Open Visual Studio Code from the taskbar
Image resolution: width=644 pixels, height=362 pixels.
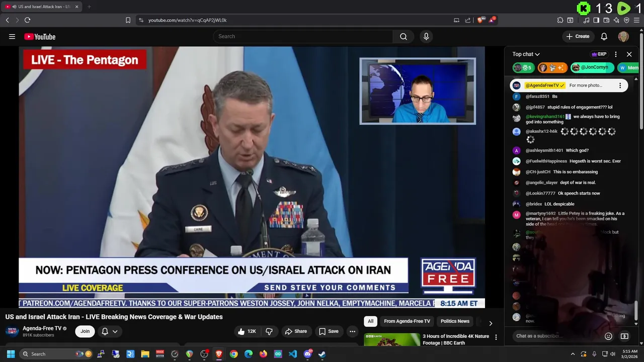click(293, 354)
